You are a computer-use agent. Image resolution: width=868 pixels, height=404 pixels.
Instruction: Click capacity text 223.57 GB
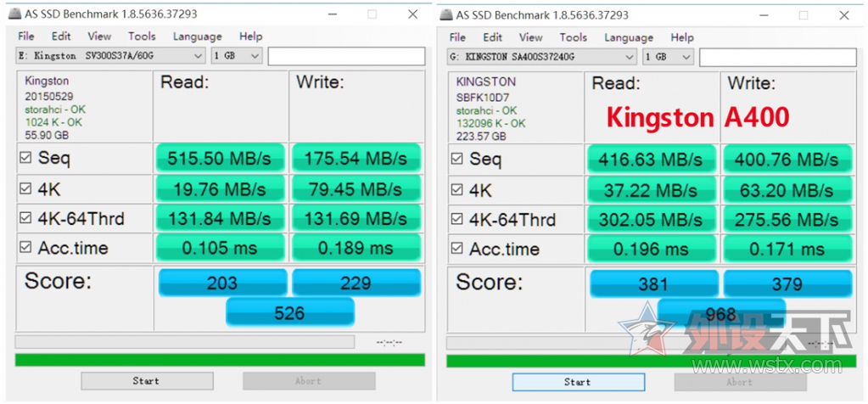coord(481,136)
